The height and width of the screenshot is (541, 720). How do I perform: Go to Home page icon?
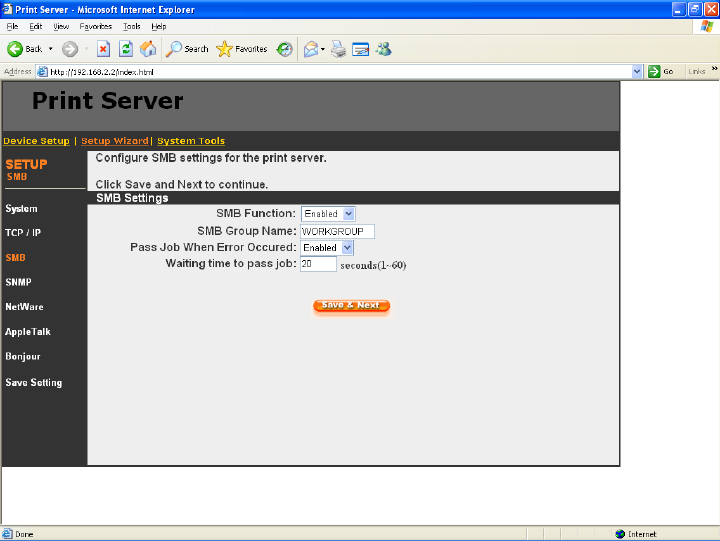point(148,49)
